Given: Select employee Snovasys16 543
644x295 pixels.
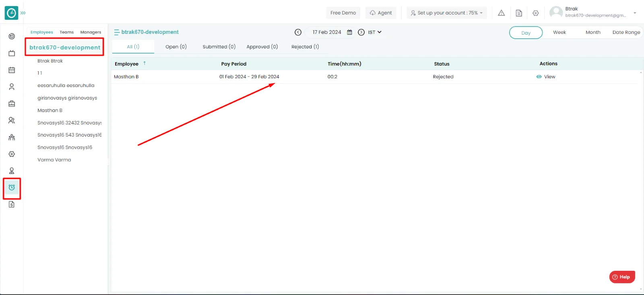Looking at the screenshot, I should pyautogui.click(x=69, y=135).
